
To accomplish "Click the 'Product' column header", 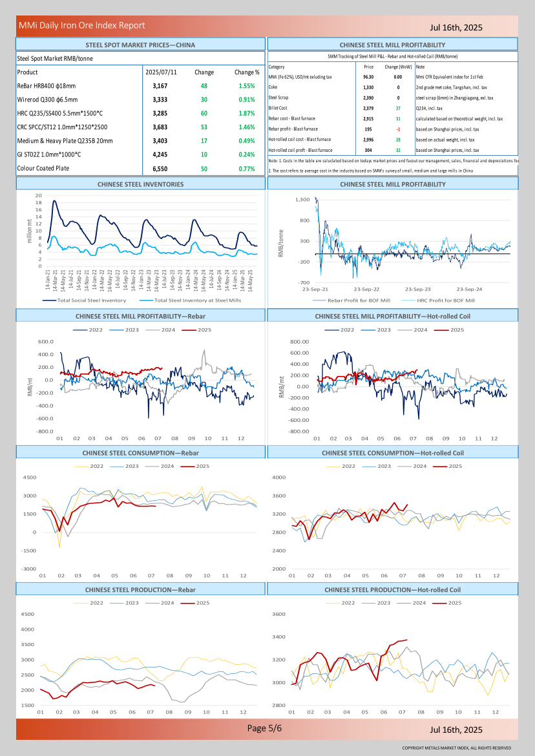I will click(28, 72).
